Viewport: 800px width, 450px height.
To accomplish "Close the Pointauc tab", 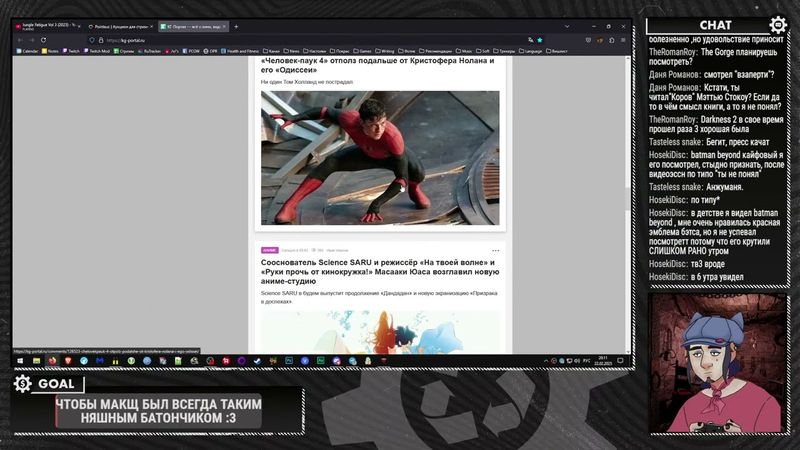I will tap(152, 27).
